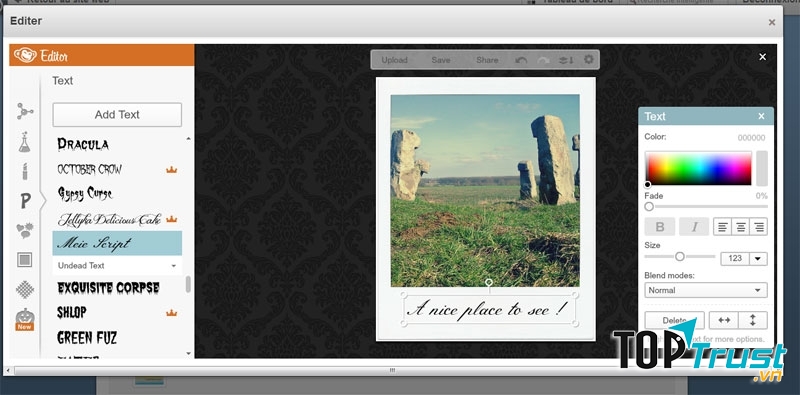Open the size dropdown arrow next to 123
This screenshot has height=395, width=800.
[758, 258]
